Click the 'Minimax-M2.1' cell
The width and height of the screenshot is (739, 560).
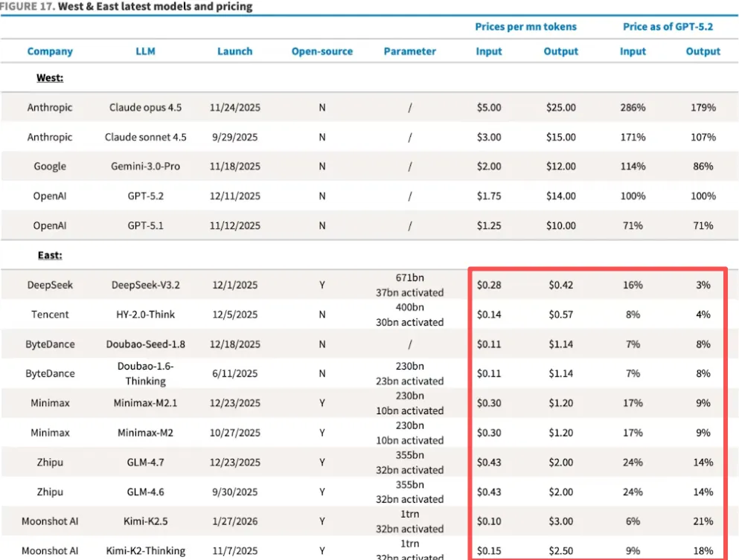(x=145, y=403)
